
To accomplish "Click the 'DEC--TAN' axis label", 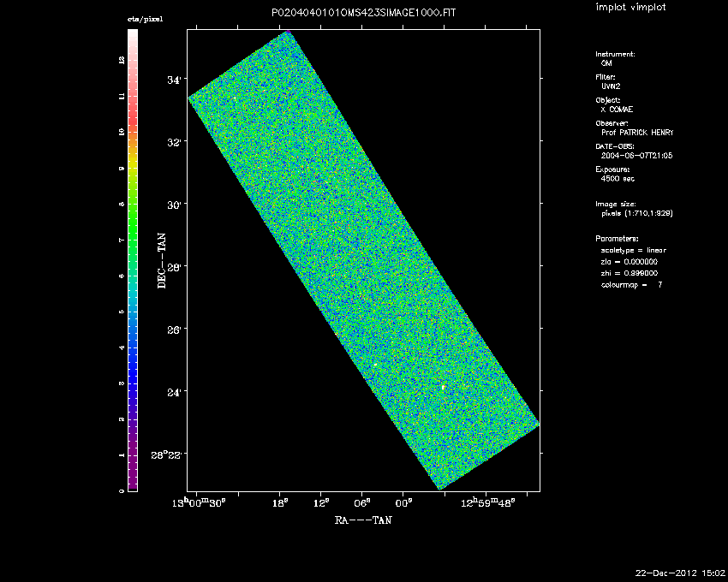I will (162, 261).
